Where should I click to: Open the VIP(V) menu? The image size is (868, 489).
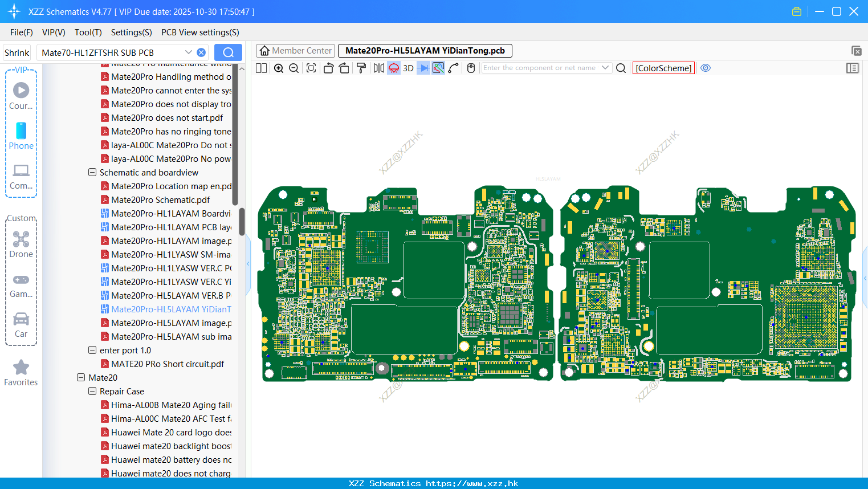[x=54, y=32]
